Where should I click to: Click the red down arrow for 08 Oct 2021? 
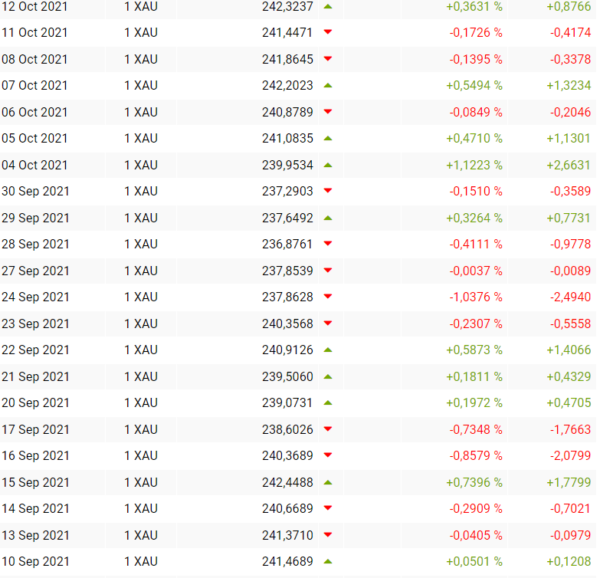328,59
